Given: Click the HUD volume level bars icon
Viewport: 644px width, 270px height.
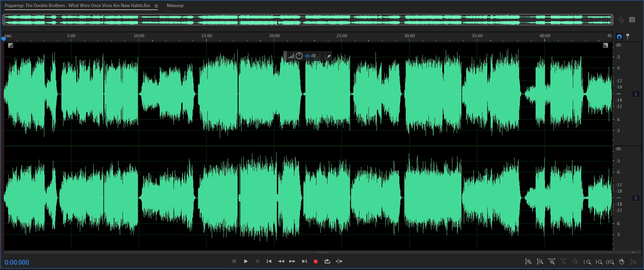Looking at the screenshot, I should tap(291, 56).
